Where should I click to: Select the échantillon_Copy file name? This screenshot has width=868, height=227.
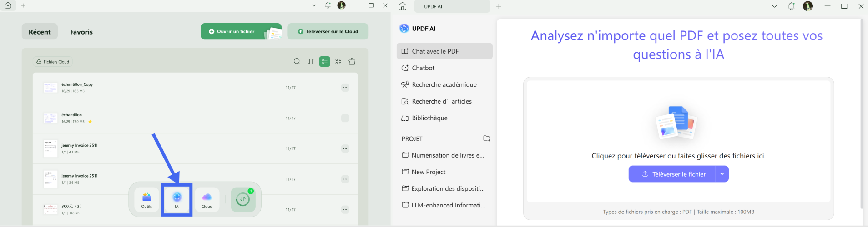77,84
